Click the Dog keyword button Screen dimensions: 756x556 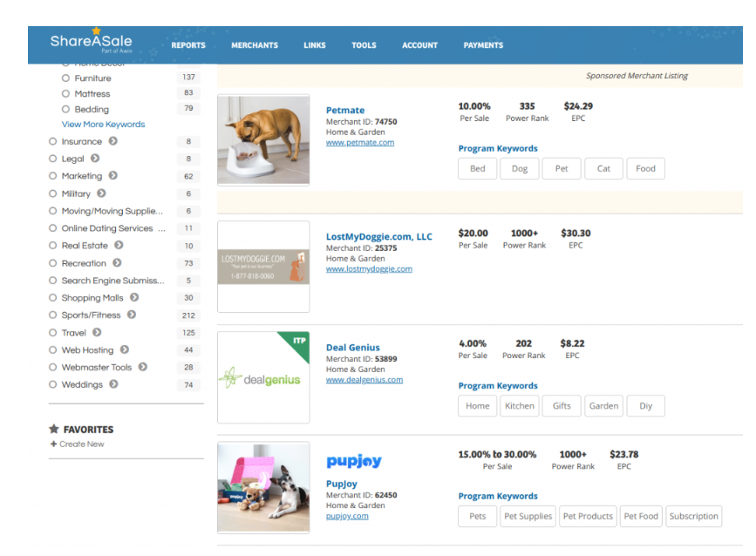click(520, 169)
